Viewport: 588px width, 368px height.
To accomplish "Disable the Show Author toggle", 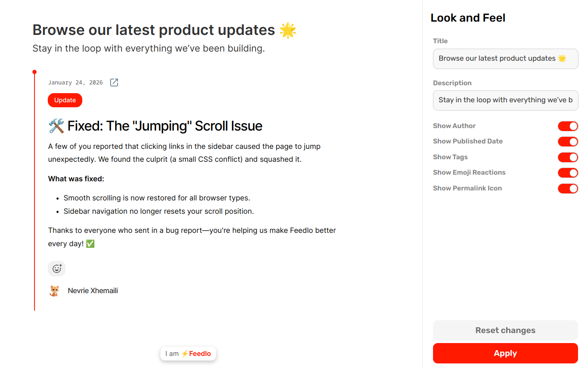I will coord(568,126).
